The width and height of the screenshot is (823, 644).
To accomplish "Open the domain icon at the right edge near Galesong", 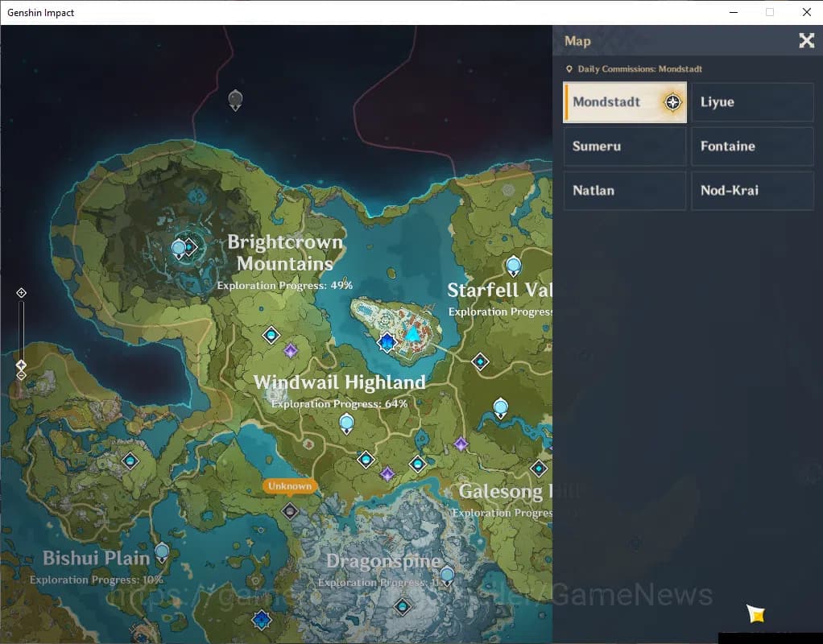I will point(539,469).
